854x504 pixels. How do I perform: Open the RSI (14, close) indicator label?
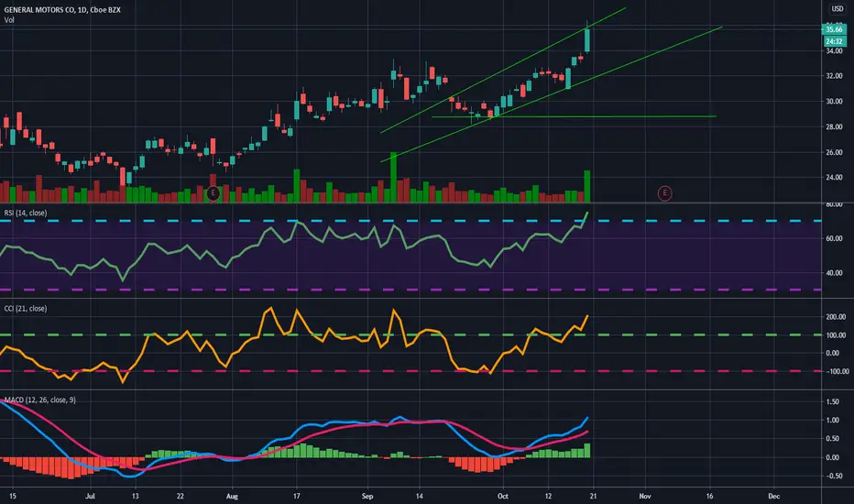point(26,213)
